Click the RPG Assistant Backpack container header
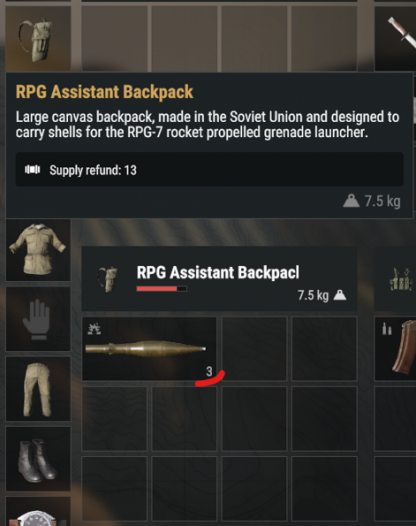The height and width of the screenshot is (526, 416). click(219, 279)
